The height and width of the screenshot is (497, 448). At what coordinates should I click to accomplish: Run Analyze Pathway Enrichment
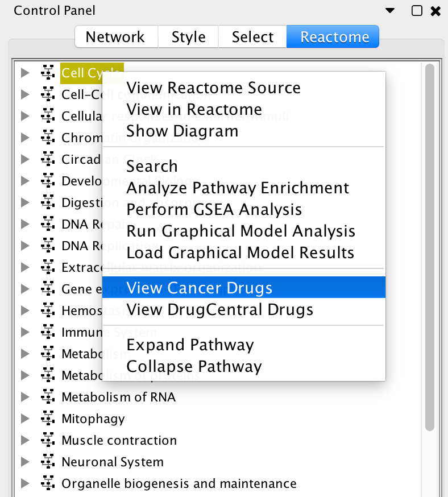(x=244, y=188)
